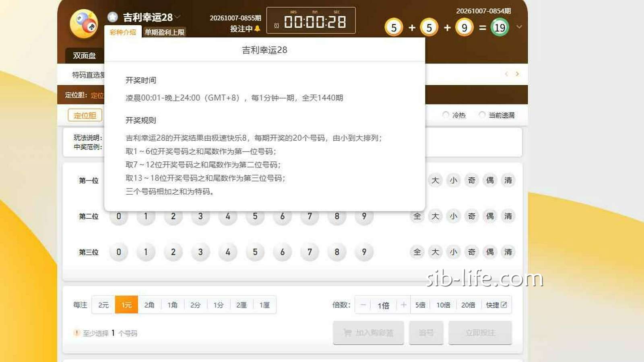Click the 选号 button
The height and width of the screenshot is (362, 644).
point(426,333)
